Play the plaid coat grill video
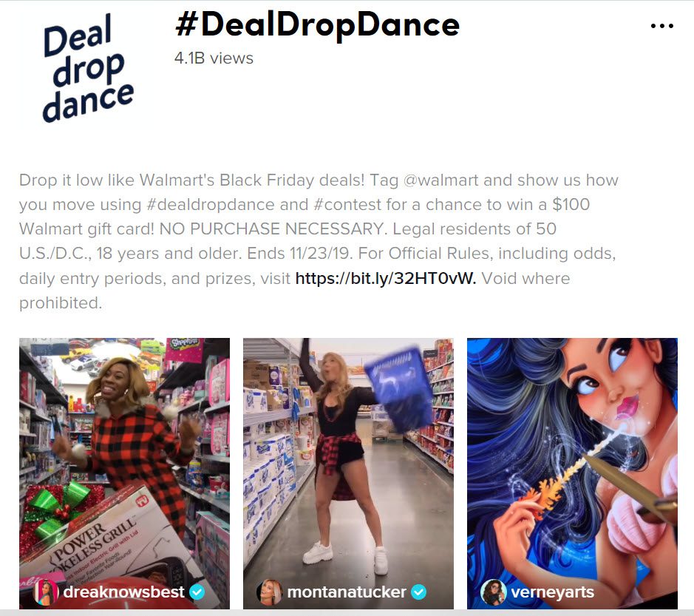The width and height of the screenshot is (694, 616). point(124,473)
